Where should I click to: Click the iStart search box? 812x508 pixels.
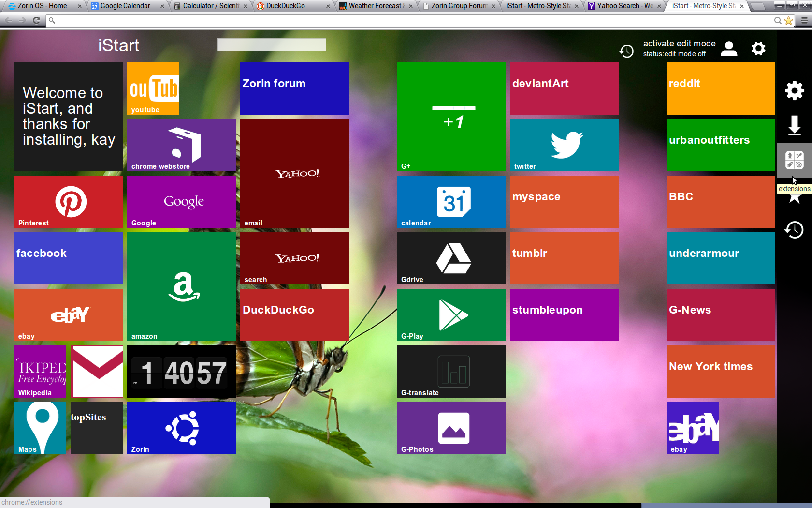click(272, 45)
